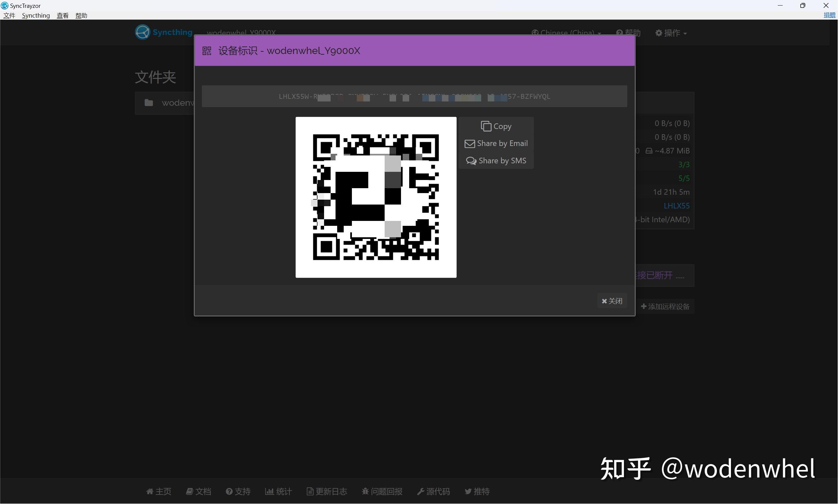Click the Syncthing logo icon
Image resolution: width=838 pixels, height=504 pixels.
coord(142,32)
